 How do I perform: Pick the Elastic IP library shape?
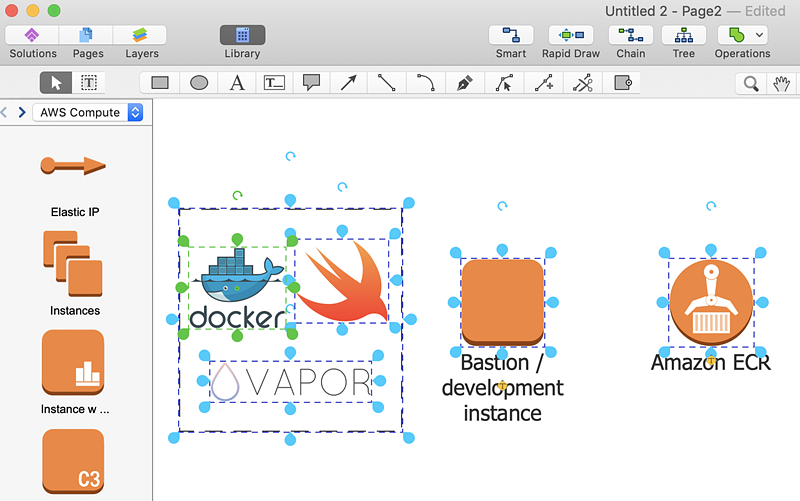tap(74, 166)
